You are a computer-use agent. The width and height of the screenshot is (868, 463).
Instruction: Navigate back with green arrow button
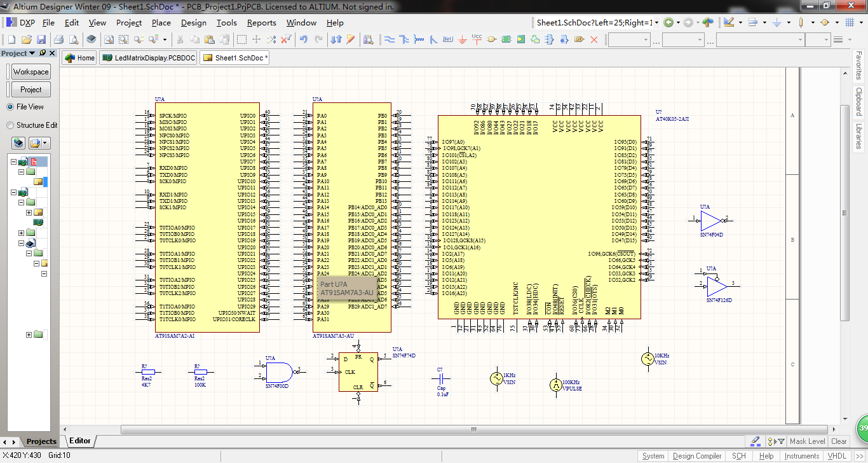coord(668,22)
